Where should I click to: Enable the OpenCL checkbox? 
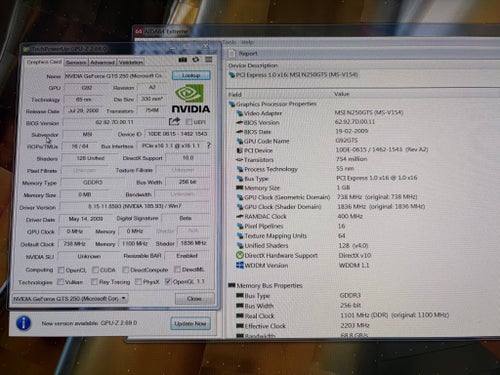[x=61, y=270]
